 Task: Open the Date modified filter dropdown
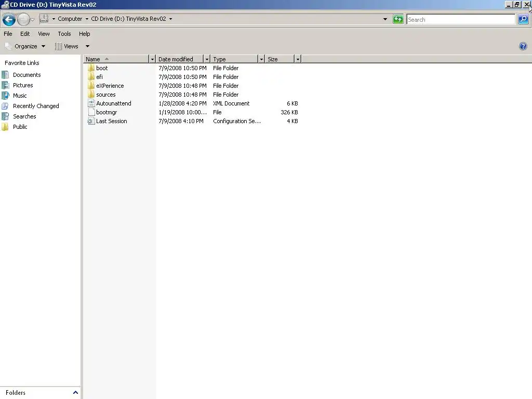207,59
